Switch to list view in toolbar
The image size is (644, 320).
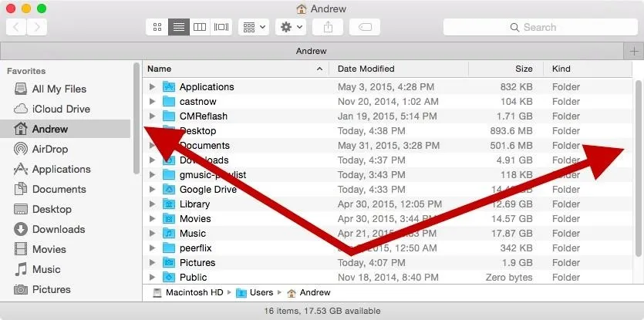pyautogui.click(x=179, y=27)
